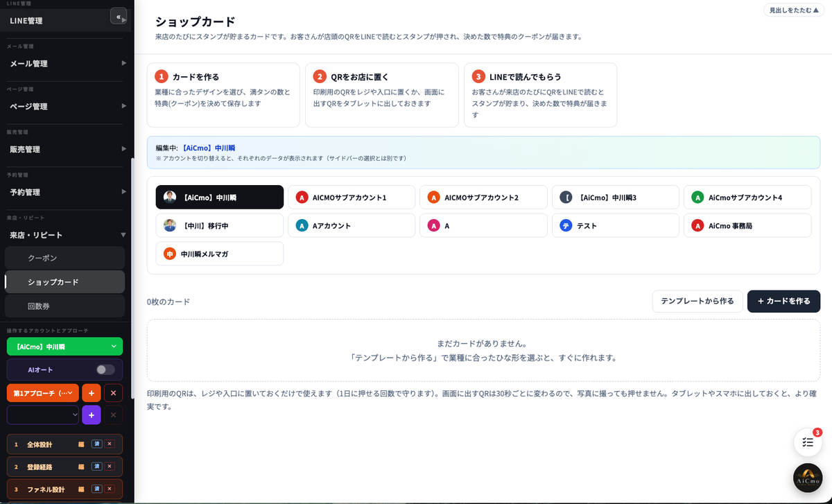This screenshot has width=832, height=504.
Task: Switch to AiCmo 事務局 account
Action: click(747, 225)
